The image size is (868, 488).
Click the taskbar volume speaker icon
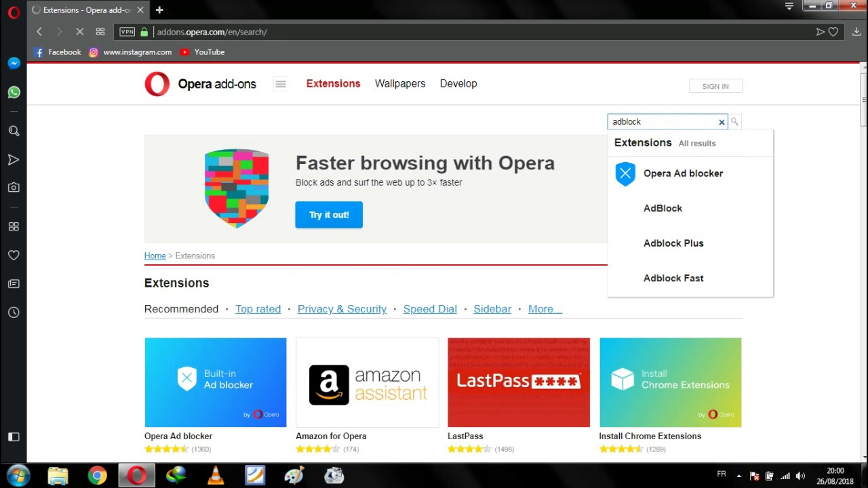coord(800,476)
